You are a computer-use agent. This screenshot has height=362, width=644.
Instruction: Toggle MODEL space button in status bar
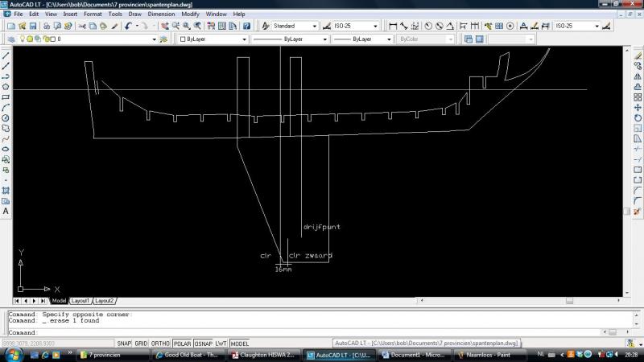click(x=239, y=343)
